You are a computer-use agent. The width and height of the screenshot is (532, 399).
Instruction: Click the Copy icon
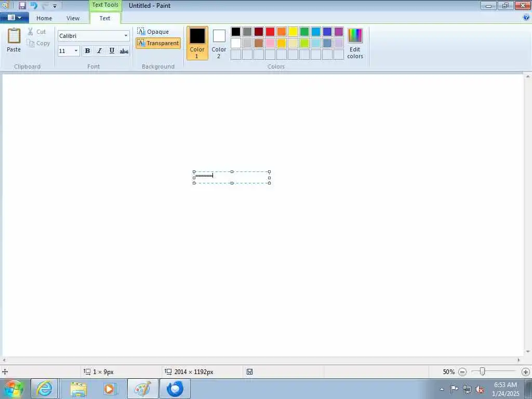click(x=31, y=43)
